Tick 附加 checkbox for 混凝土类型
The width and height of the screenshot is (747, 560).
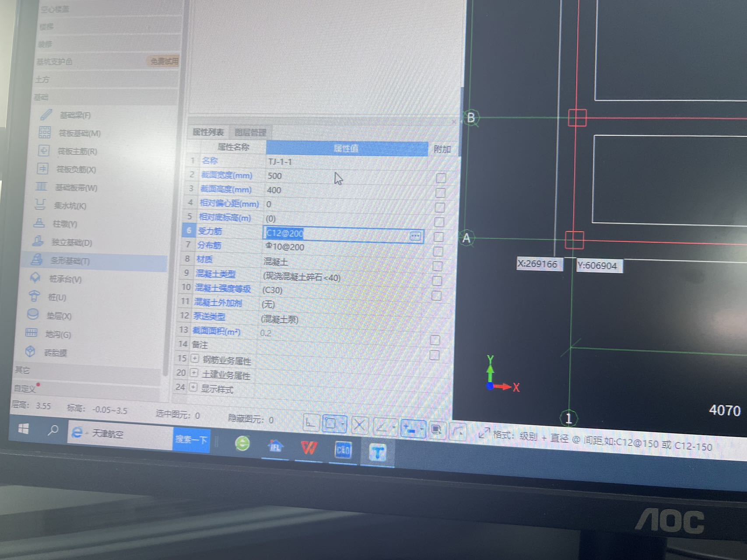point(437,280)
